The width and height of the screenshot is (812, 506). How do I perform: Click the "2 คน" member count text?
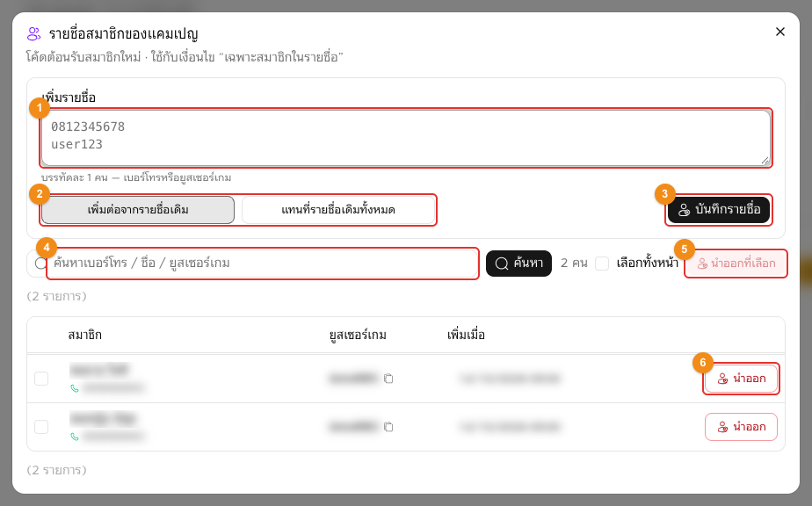coord(574,263)
